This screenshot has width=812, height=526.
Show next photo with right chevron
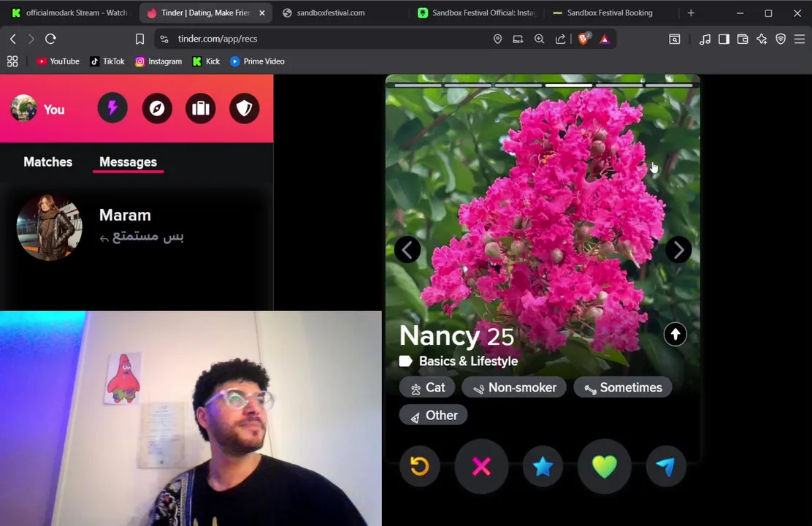coord(678,250)
